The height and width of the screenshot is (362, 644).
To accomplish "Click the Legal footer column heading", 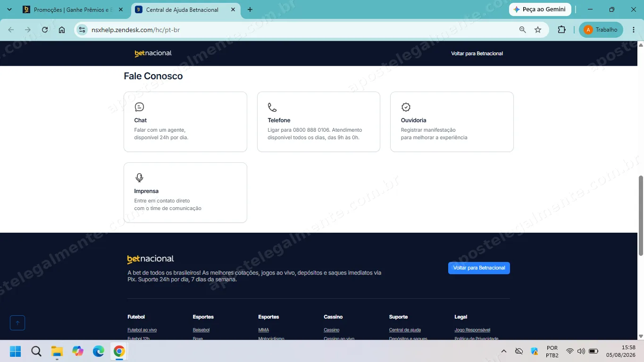I will tap(461, 317).
